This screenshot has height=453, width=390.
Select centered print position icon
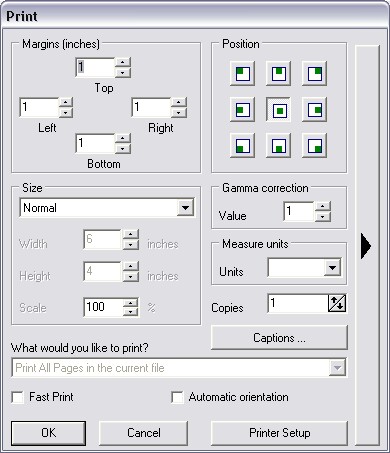(x=279, y=110)
